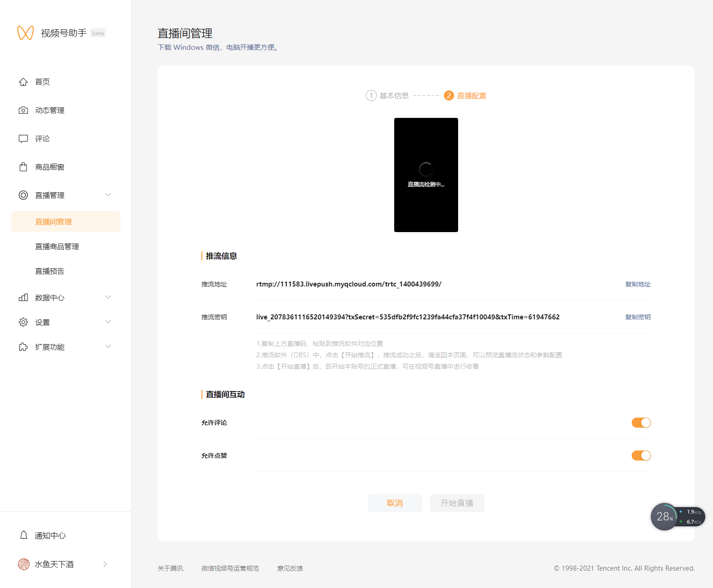Click the 评论 comment bubble icon

point(23,138)
